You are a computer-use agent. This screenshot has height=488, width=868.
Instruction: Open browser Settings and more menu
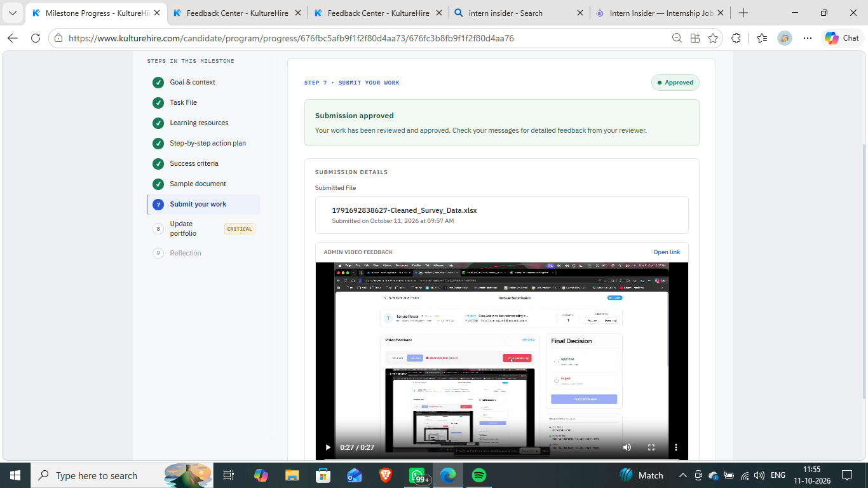(x=808, y=38)
